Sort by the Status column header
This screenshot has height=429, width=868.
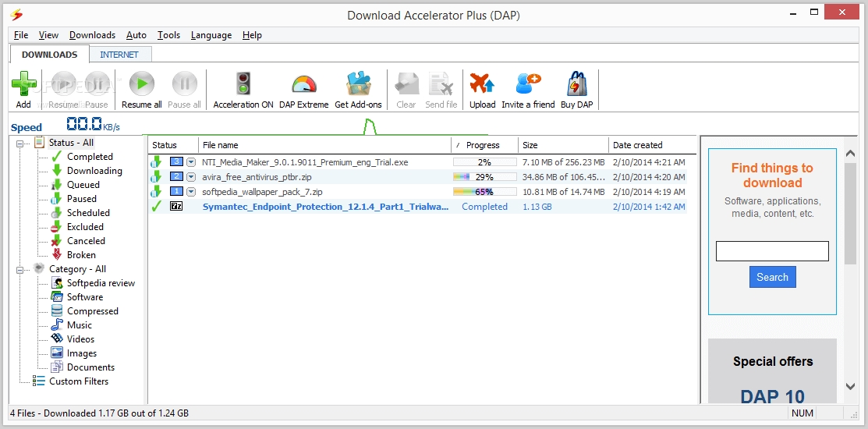(x=173, y=145)
